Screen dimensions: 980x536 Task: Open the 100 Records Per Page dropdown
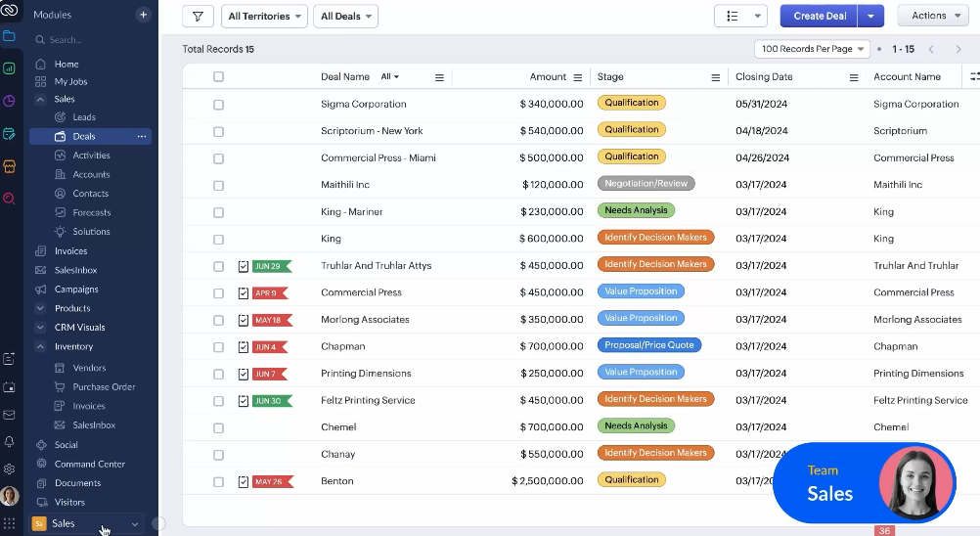click(812, 49)
